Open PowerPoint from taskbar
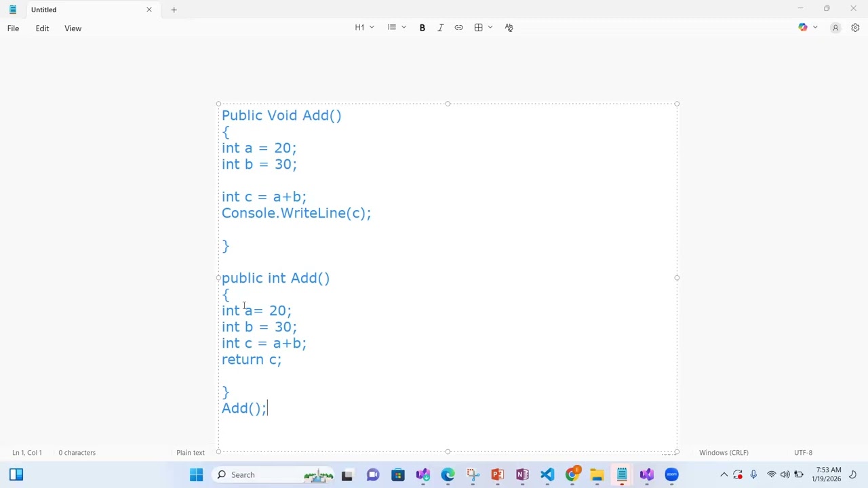Viewport: 868px width, 488px height. click(x=498, y=475)
